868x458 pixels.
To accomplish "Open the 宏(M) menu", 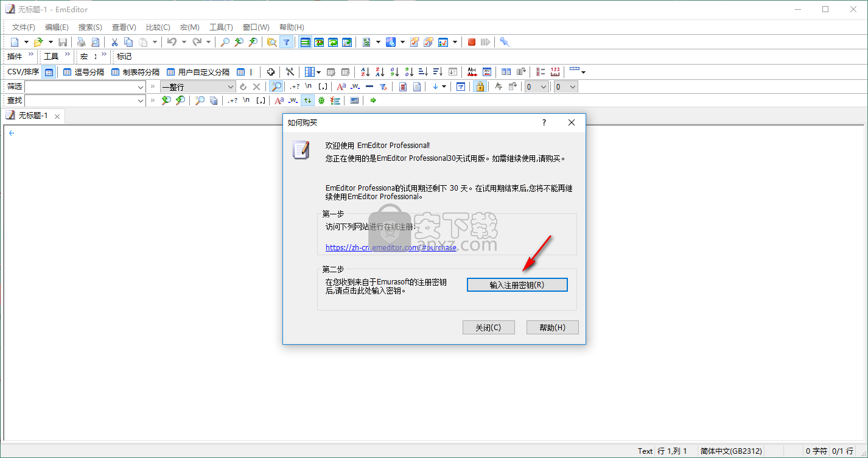I will tap(189, 27).
